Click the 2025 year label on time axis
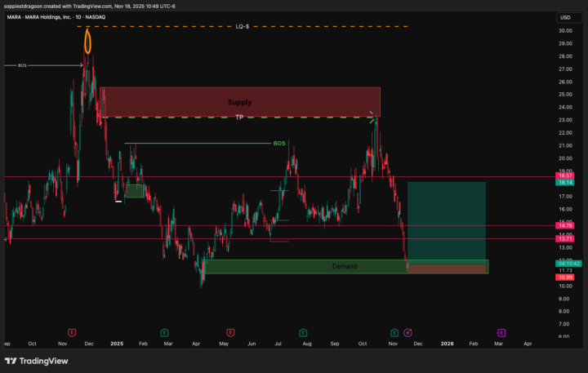Image resolution: width=588 pixels, height=373 pixels. pos(117,344)
